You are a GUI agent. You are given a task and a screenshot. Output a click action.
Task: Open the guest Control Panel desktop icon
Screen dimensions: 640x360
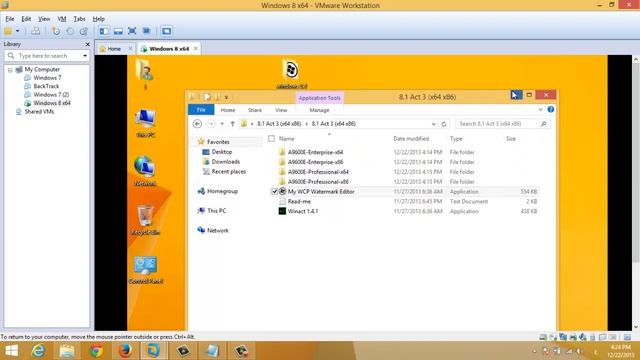coord(145,269)
